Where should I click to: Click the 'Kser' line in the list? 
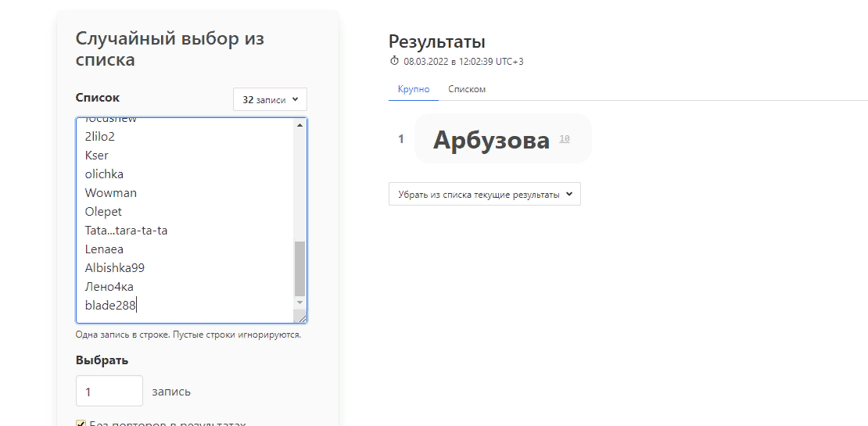click(x=97, y=156)
